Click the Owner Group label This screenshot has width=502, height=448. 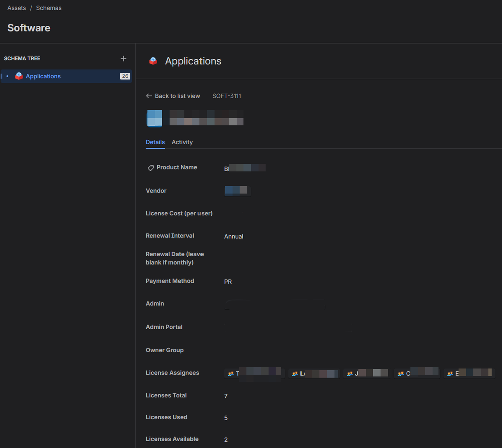click(x=164, y=350)
